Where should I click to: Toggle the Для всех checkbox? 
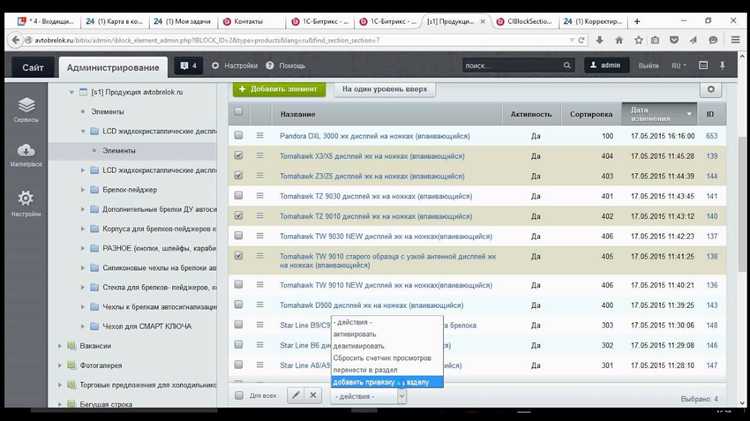(239, 395)
